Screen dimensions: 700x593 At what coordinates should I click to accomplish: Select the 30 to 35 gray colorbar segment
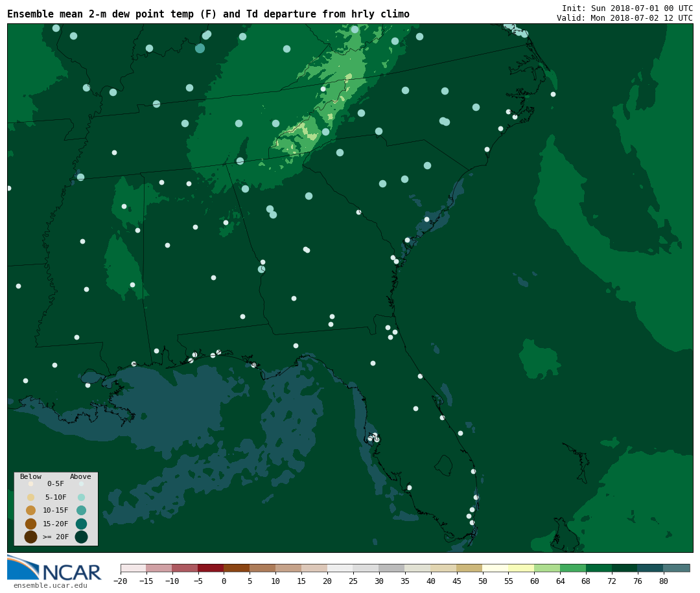tap(392, 568)
